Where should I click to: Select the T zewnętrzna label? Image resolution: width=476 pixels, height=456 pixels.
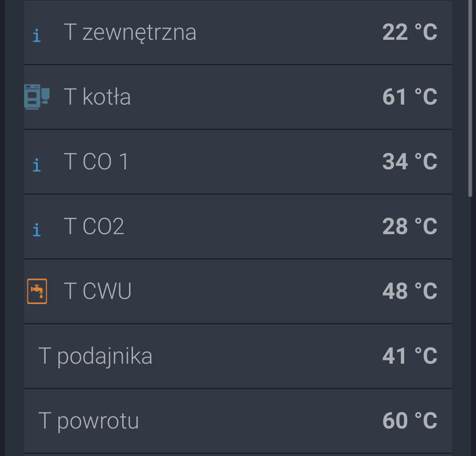[130, 32]
